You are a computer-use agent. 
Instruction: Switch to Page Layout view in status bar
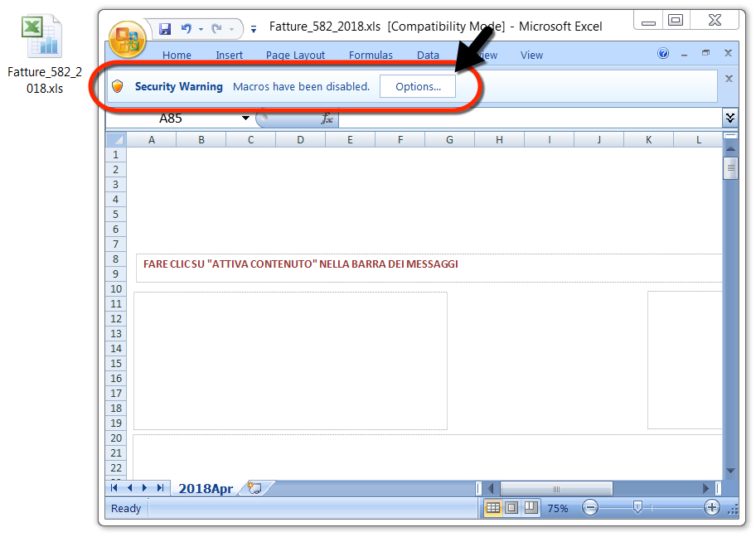(511, 508)
